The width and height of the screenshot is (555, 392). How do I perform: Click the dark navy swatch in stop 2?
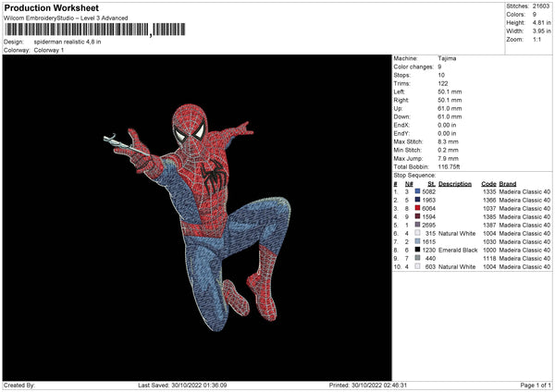[418, 200]
